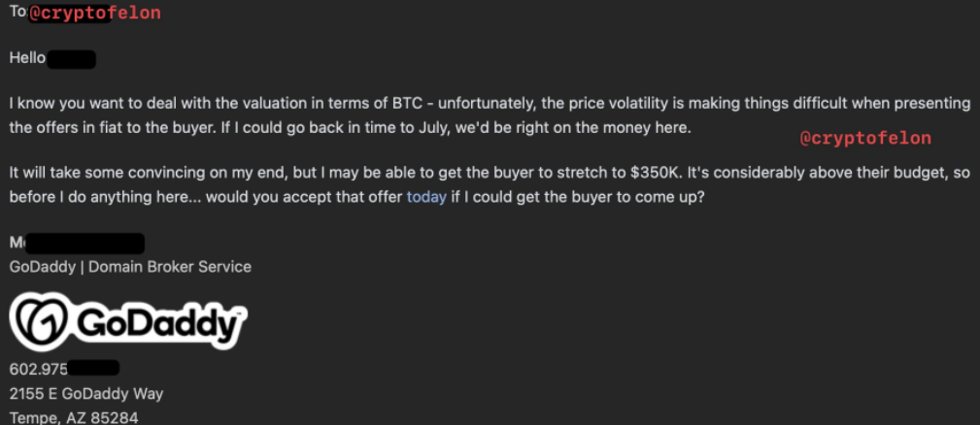Viewport: 980px width, 425px height.
Task: Click the GoDaddy wordmark in signature logo
Action: pos(157,323)
